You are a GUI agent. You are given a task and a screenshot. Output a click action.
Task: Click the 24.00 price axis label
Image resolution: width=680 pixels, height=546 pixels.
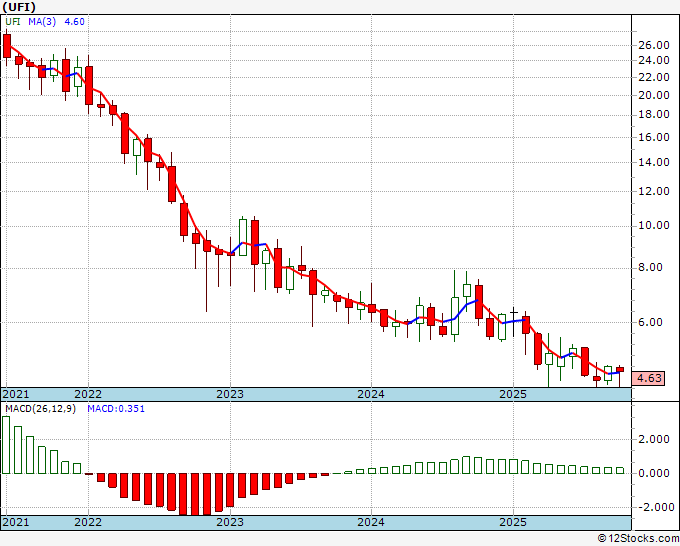(654, 60)
